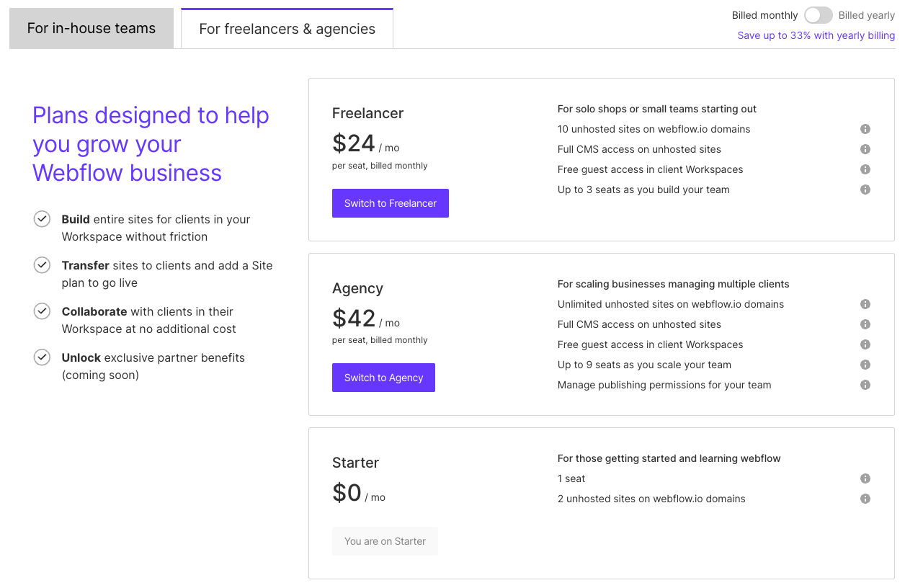This screenshot has height=588, width=905.
Task: Click the info icon beside "2 unhosted sites on webflow.io domains"
Action: [865, 499]
